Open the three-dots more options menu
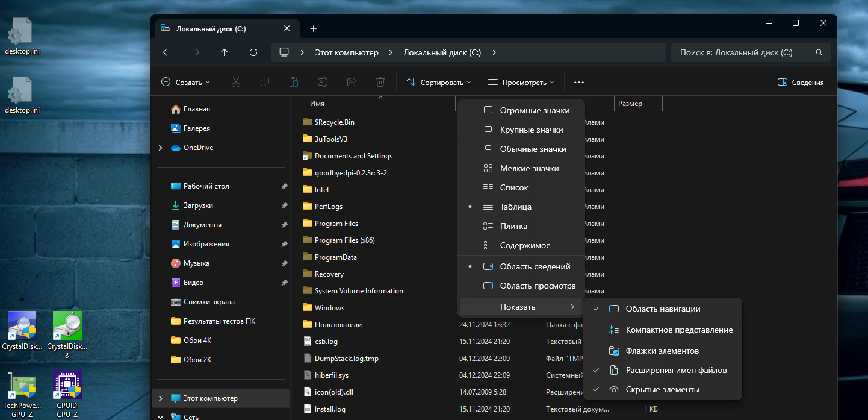 pos(579,82)
